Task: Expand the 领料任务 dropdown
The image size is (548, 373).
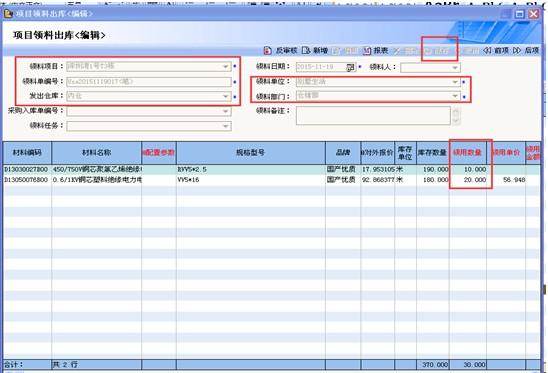Action: click(x=226, y=126)
